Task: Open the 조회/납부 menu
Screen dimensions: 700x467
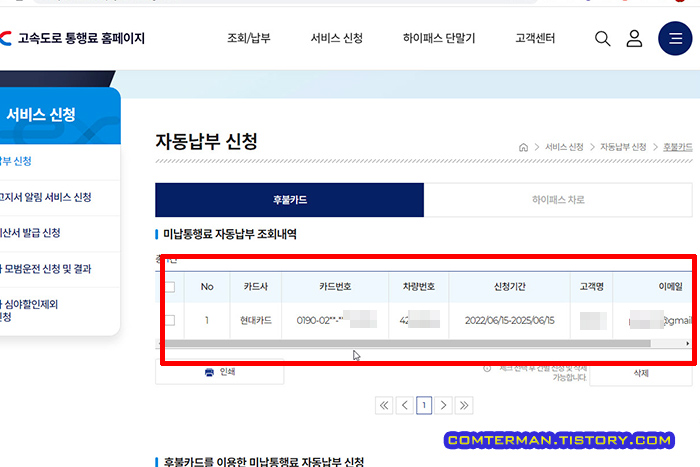Action: 249,38
